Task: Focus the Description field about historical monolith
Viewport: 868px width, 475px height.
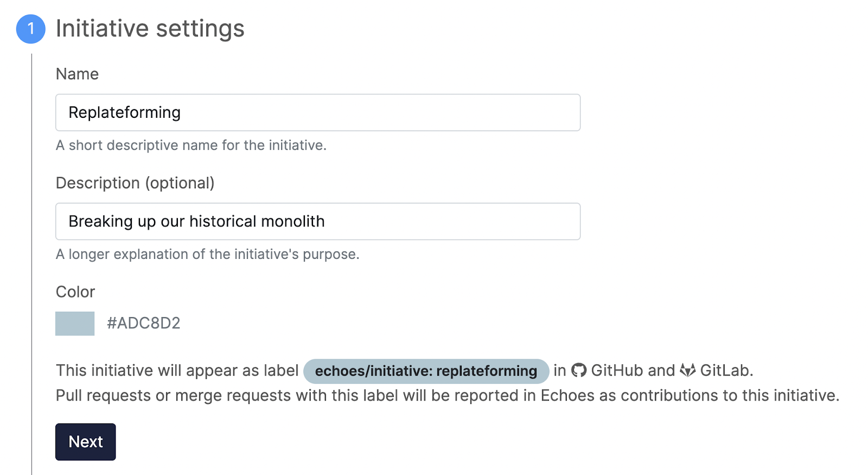Action: [x=318, y=221]
